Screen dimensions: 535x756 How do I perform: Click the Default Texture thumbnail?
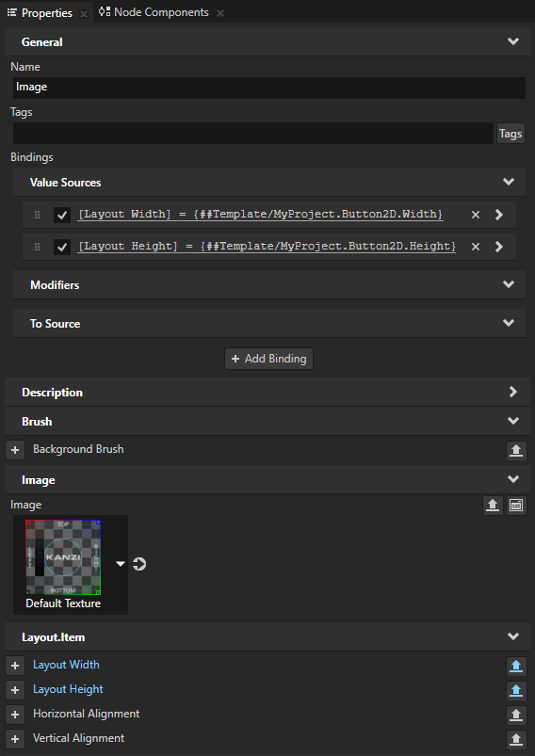point(63,557)
